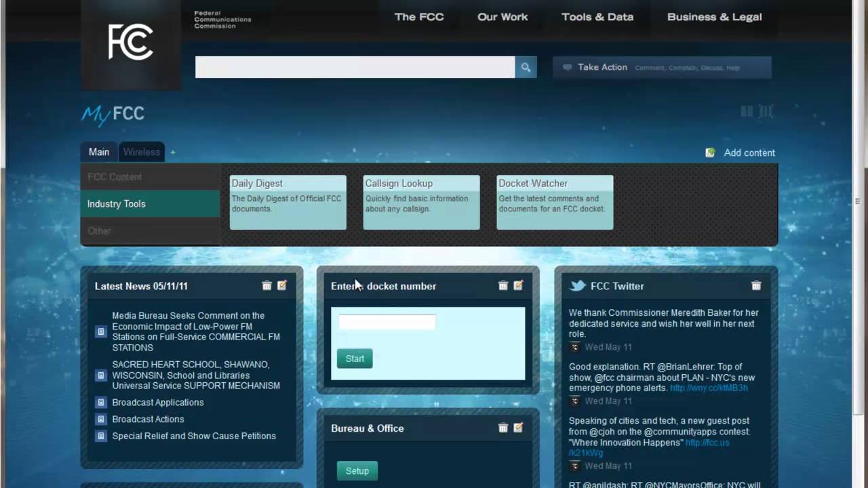
Task: Switch to three-column layout icon
Action: pyautogui.click(x=766, y=111)
